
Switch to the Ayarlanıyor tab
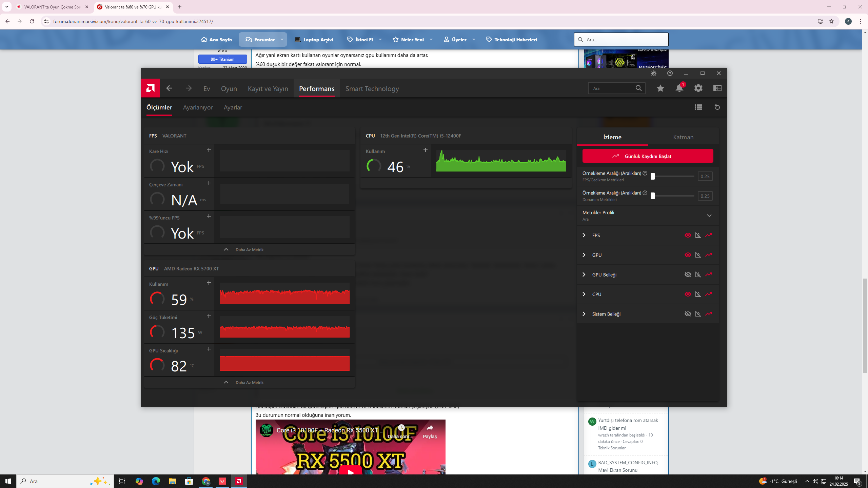[x=198, y=107]
